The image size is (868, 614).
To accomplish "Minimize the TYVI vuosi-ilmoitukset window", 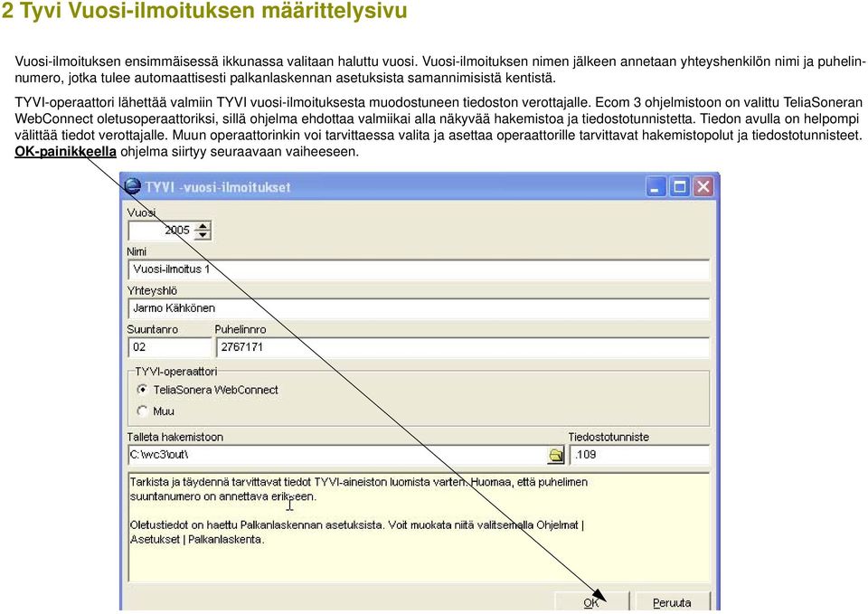I will pyautogui.click(x=656, y=187).
